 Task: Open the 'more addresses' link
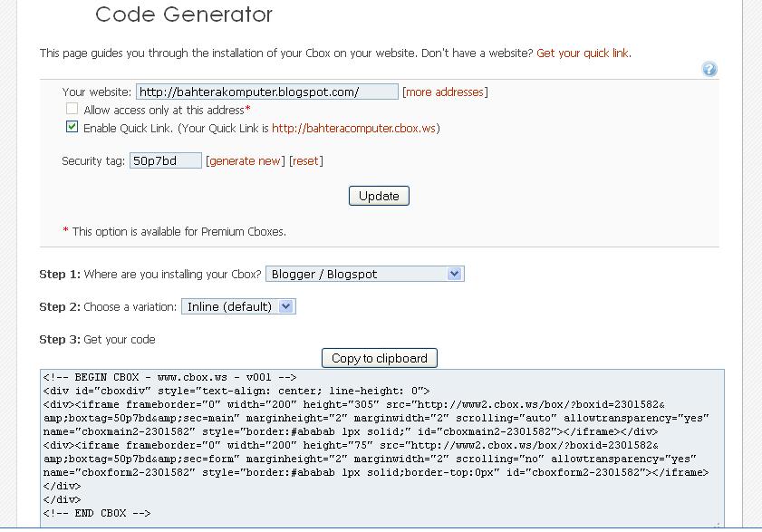(x=445, y=92)
